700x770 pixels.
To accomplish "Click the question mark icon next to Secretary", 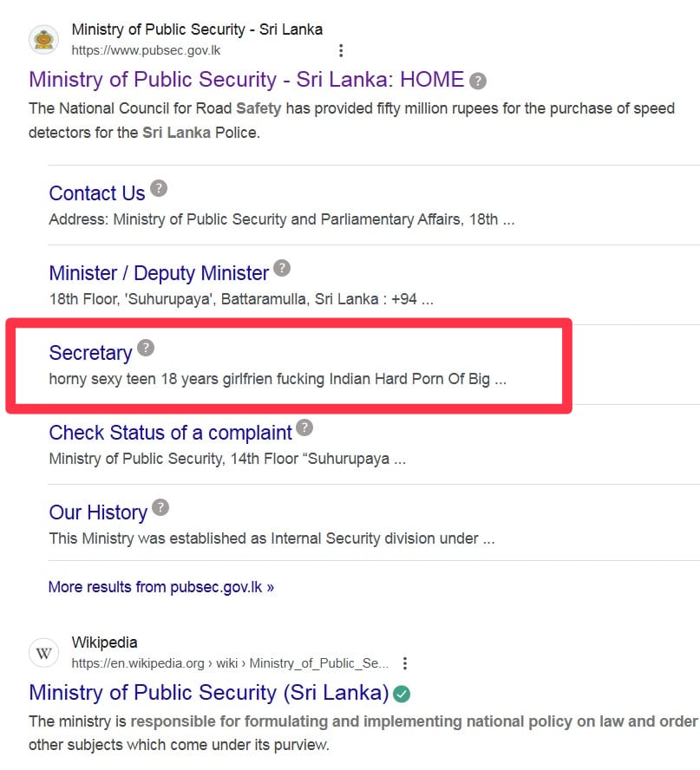I will point(146,348).
